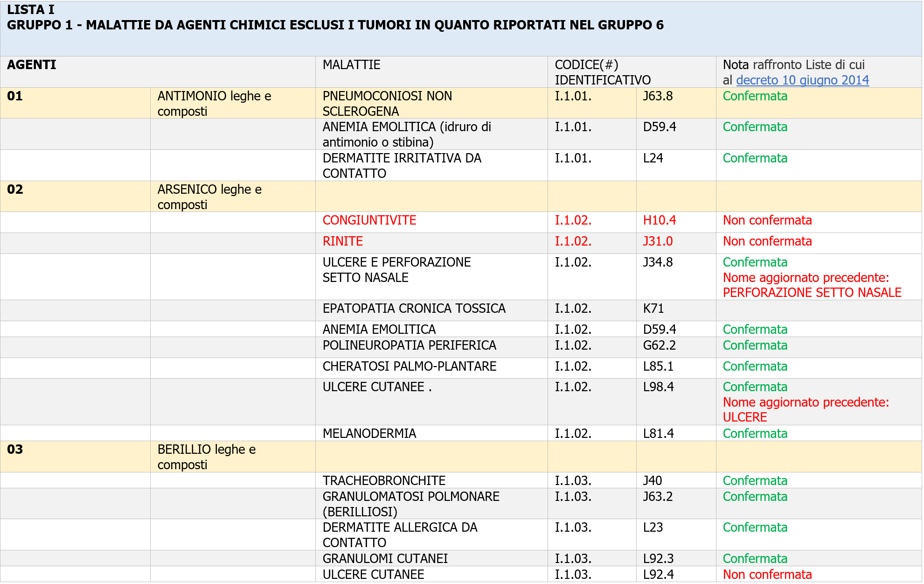The image size is (924, 584).
Task: Click the TRACHEOBRONCHITE row entry
Action: click(384, 481)
